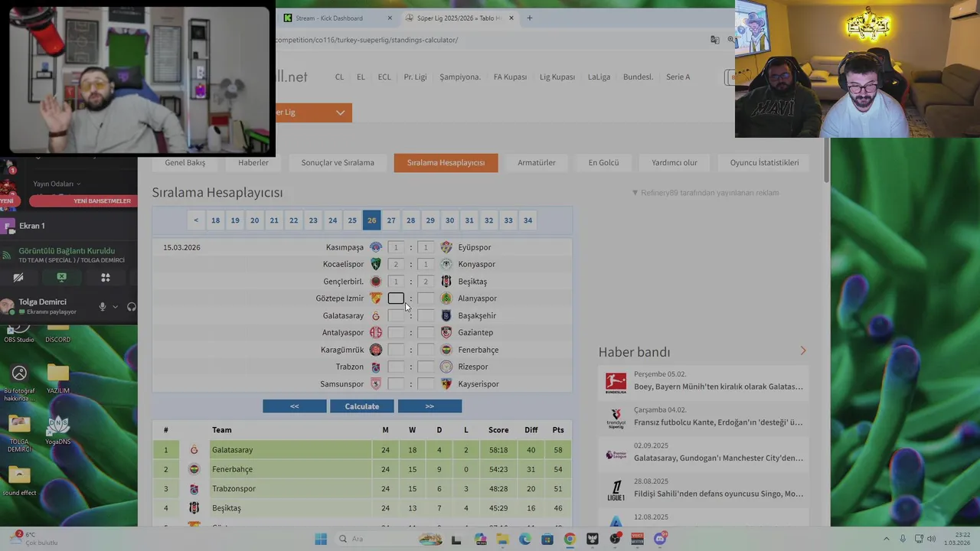Open Chrome from the taskbar

[x=570, y=539]
